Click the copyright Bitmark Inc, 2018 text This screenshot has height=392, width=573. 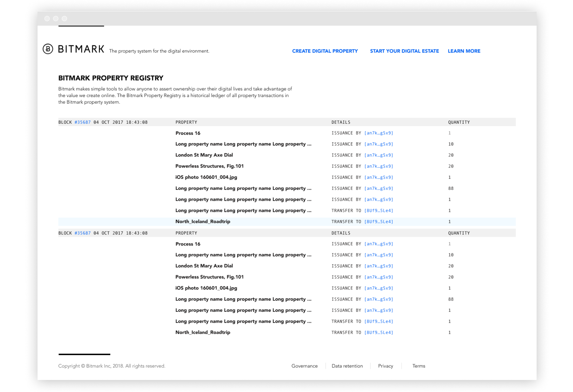click(112, 366)
